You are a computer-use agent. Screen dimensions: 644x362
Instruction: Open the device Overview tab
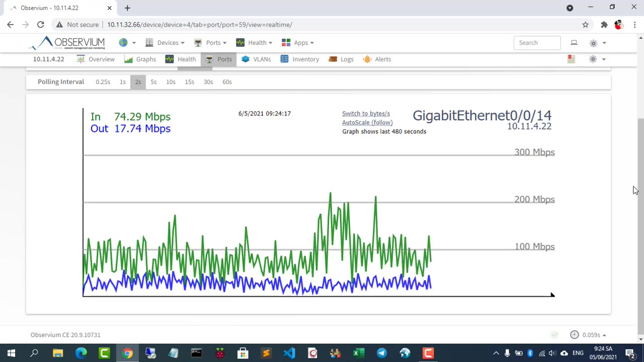96,59
